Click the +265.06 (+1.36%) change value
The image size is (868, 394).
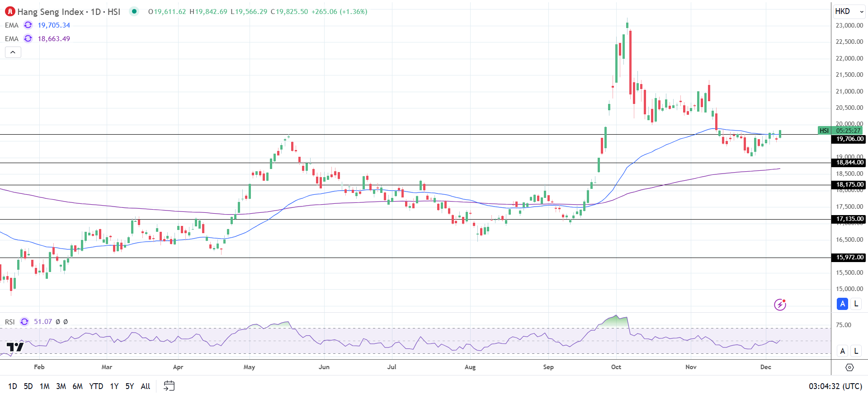point(340,12)
